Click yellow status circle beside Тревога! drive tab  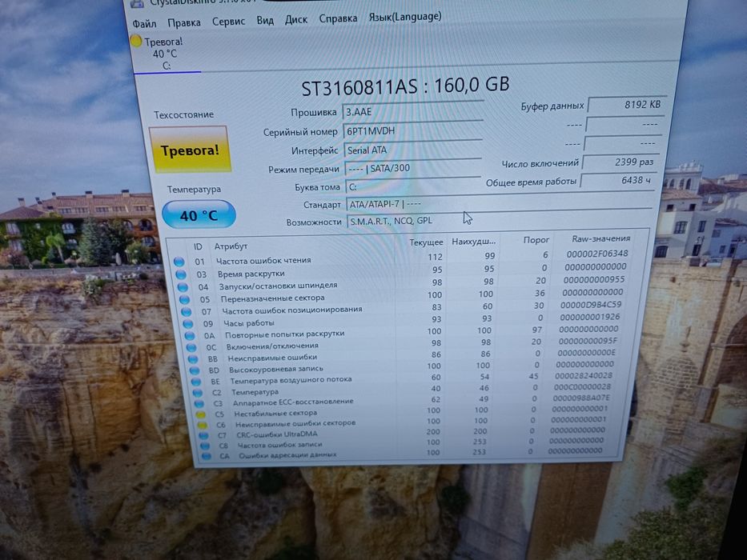[136, 42]
